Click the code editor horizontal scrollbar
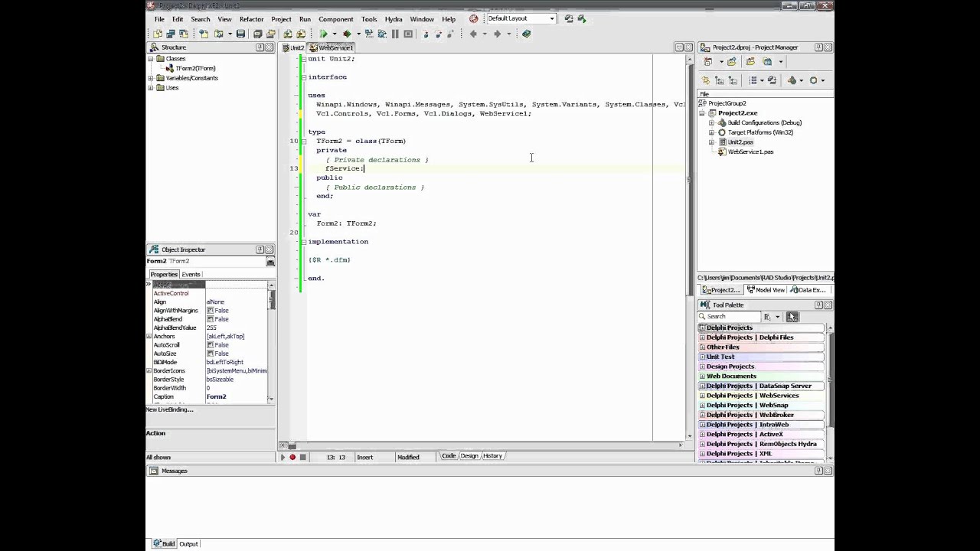This screenshot has height=551, width=980. coord(482,445)
